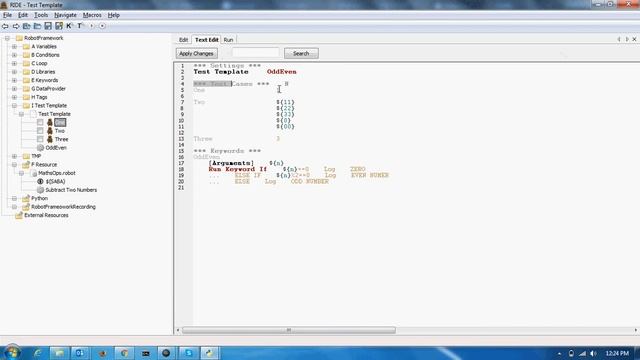Select the RobotFrameworkRecording tree item
Screen dimensions: 640x360
tap(63, 207)
